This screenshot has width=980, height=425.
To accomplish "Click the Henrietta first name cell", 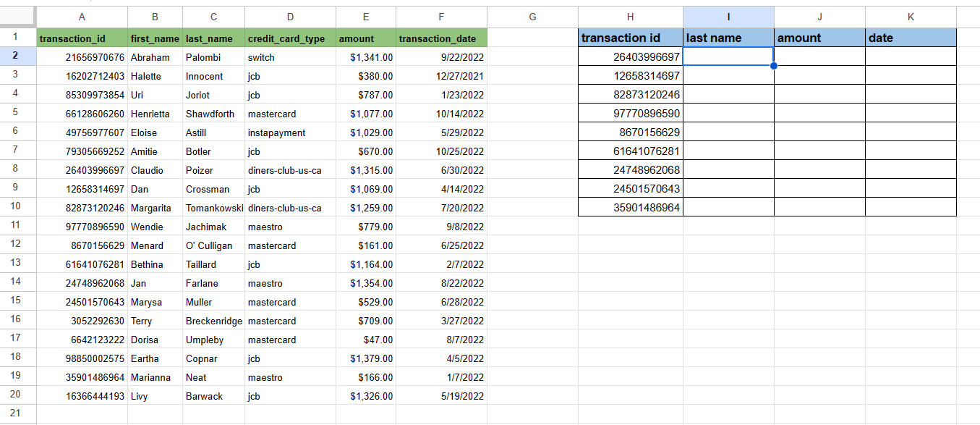I will (x=155, y=114).
